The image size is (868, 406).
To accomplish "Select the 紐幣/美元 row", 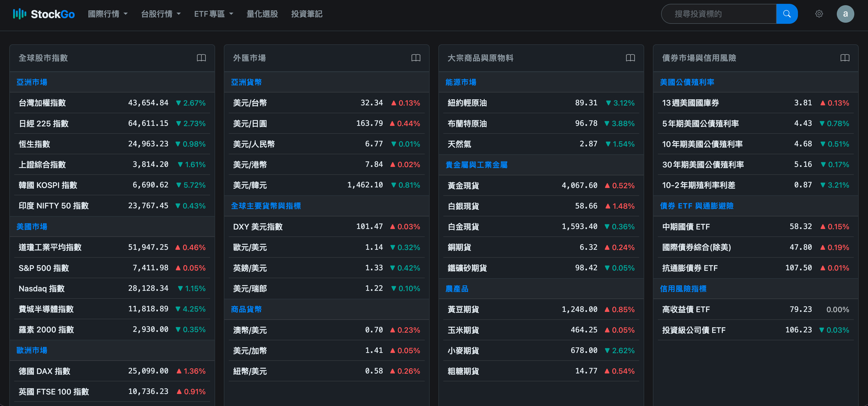I will (x=326, y=371).
